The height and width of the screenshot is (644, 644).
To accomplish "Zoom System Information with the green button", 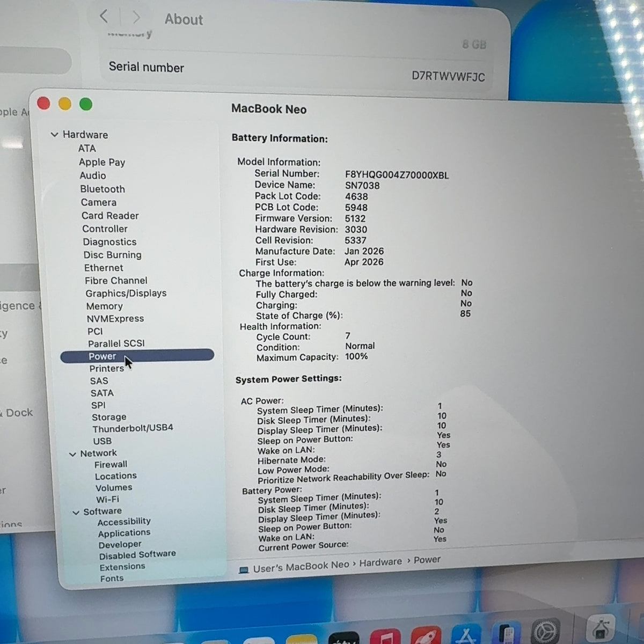I will tap(86, 104).
